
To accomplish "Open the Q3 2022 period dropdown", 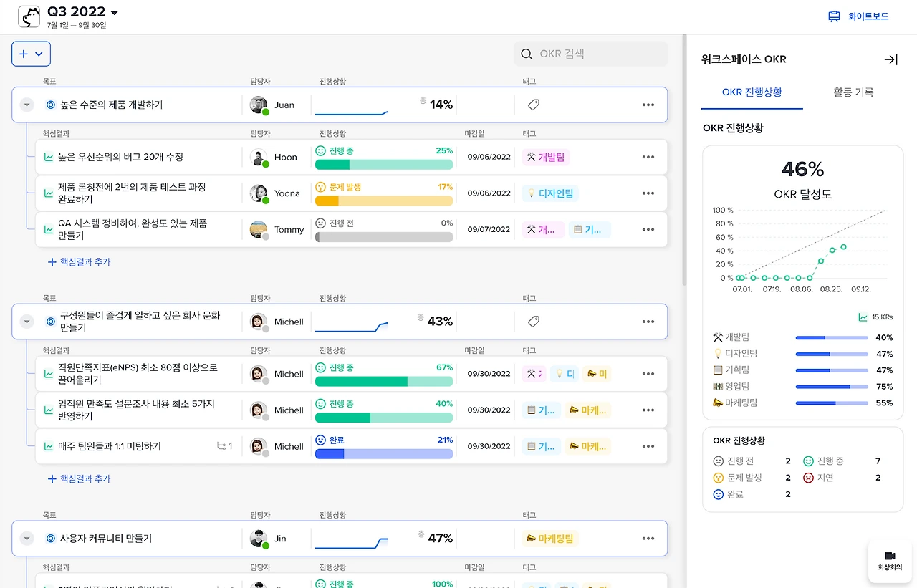I will coord(83,12).
